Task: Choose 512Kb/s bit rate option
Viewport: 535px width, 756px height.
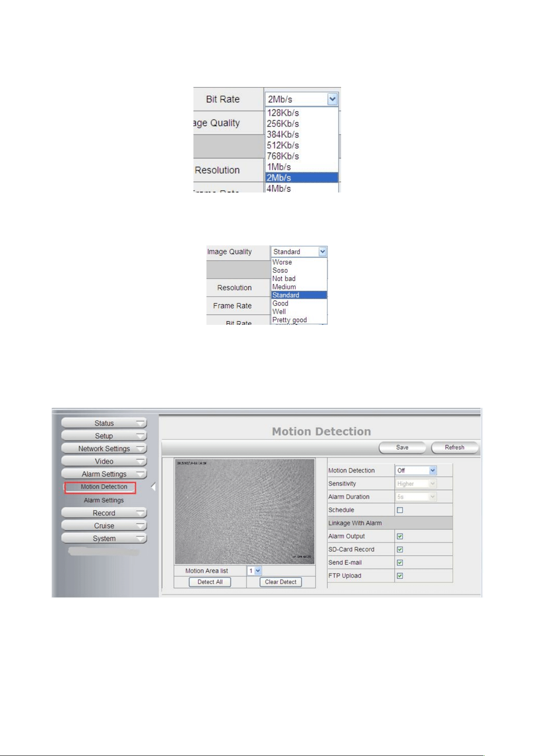Action: [x=302, y=145]
